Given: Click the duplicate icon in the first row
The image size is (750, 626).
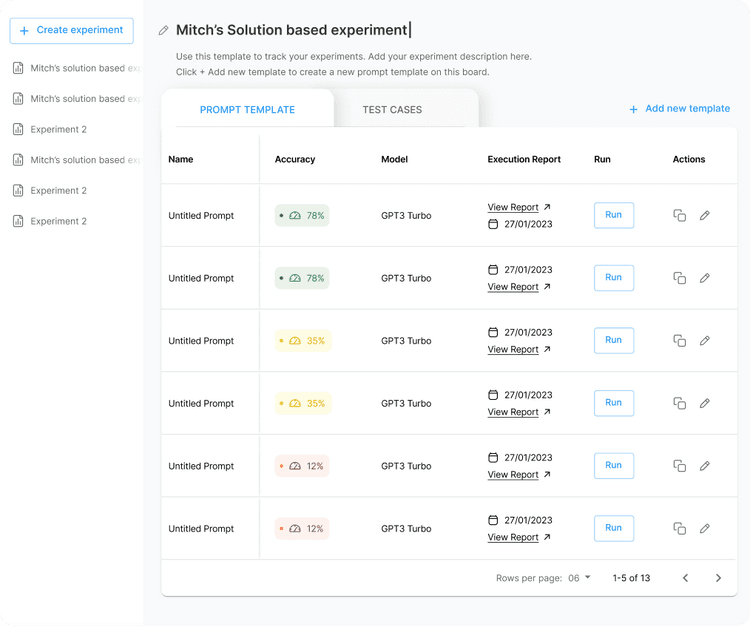Looking at the screenshot, I should pos(679,216).
